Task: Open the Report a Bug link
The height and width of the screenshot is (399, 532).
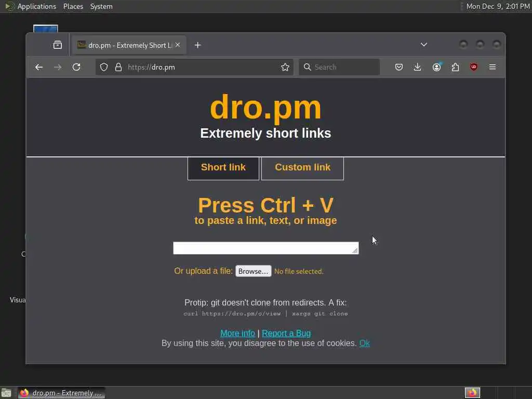Action: coord(286,333)
